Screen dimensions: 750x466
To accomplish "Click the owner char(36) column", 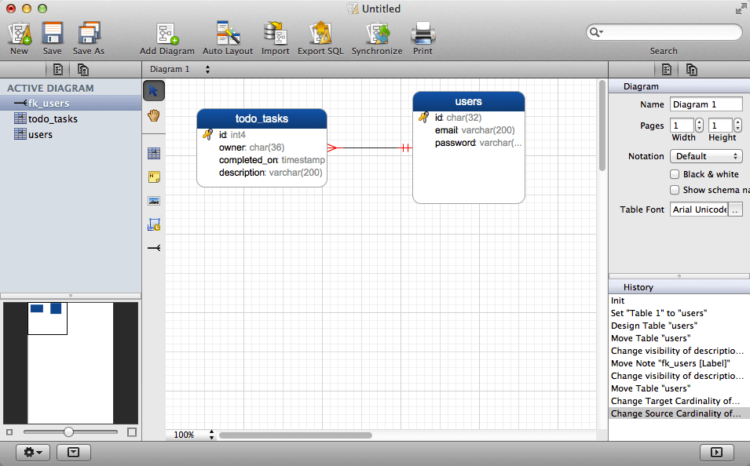I will click(252, 147).
